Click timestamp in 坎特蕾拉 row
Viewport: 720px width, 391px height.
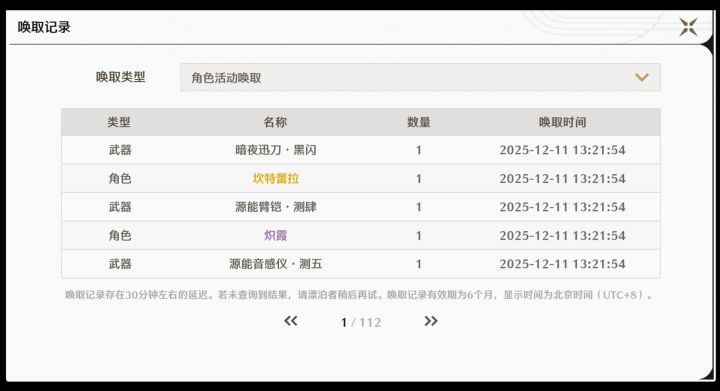coord(562,179)
